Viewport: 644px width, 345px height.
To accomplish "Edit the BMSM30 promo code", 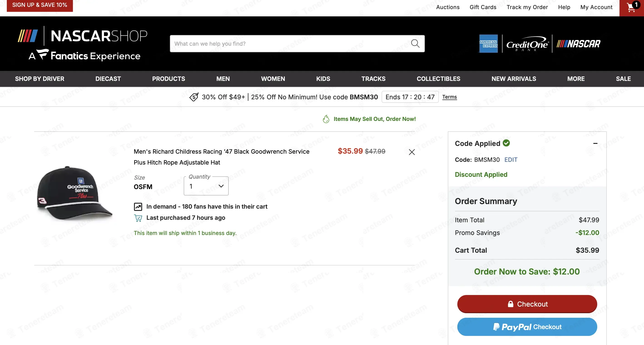I will pos(511,160).
